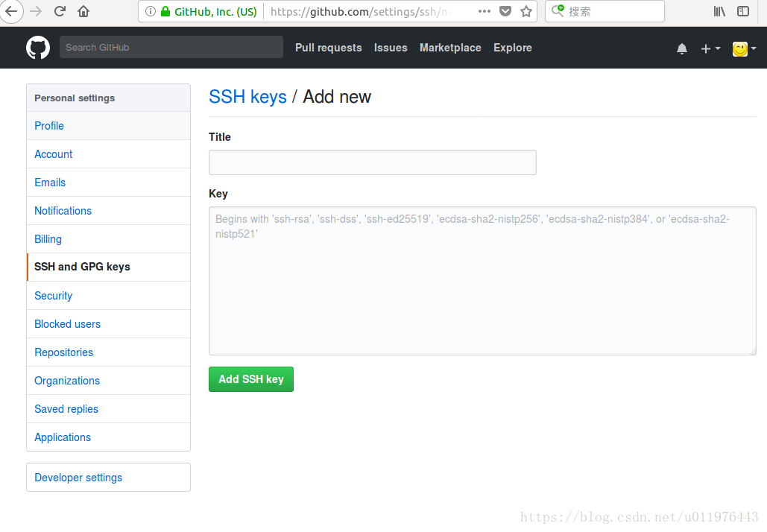
Task: Click the browser back arrow
Action: point(10,11)
